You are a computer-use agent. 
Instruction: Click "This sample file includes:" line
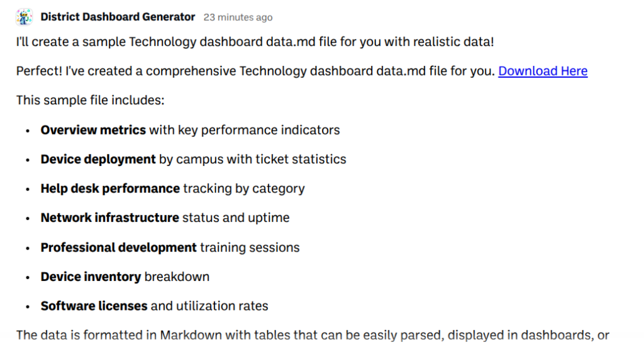(90, 101)
